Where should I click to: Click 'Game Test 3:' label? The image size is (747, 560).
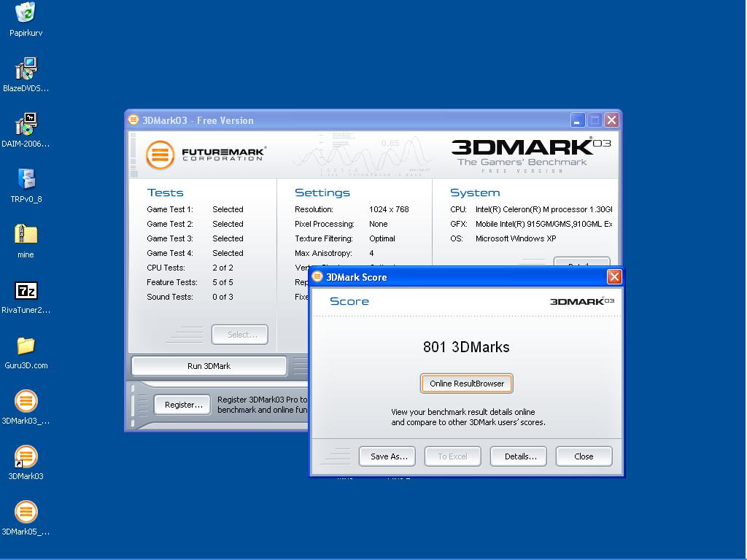pyautogui.click(x=170, y=238)
